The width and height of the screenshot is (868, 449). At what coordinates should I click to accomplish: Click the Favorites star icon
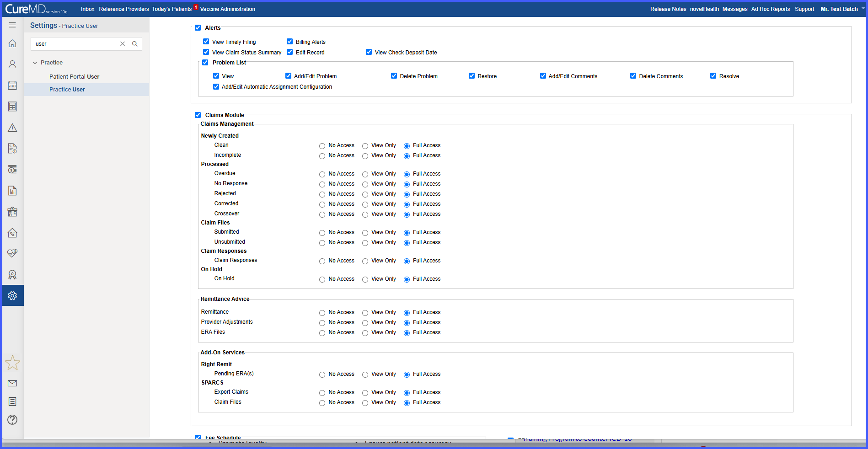[12, 363]
